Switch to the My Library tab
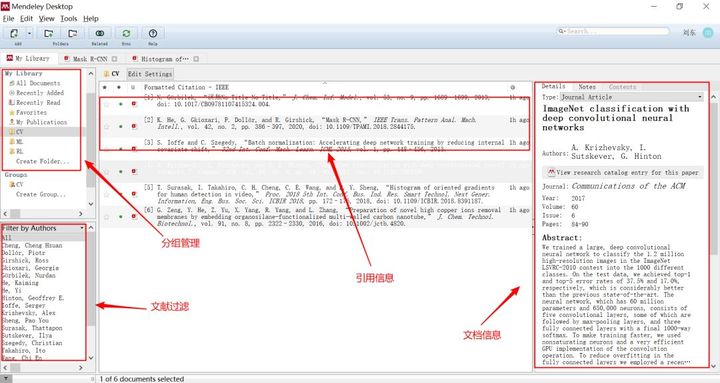Screen dimensions: 720x383 pyautogui.click(x=28, y=58)
